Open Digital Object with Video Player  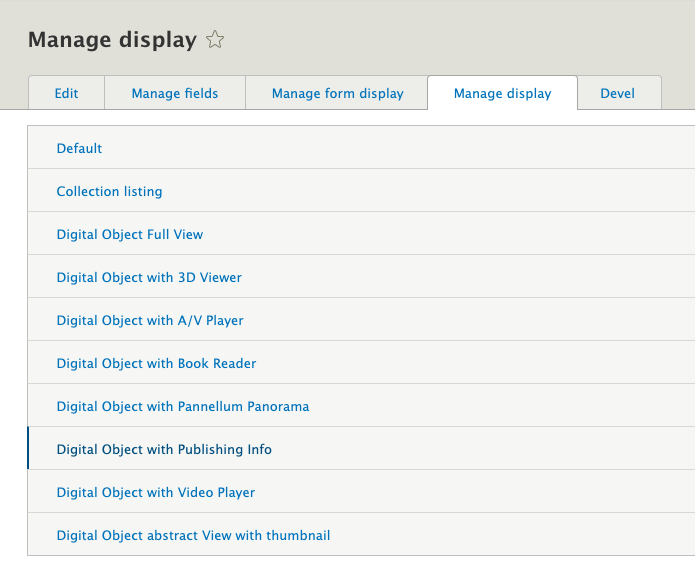coord(156,492)
